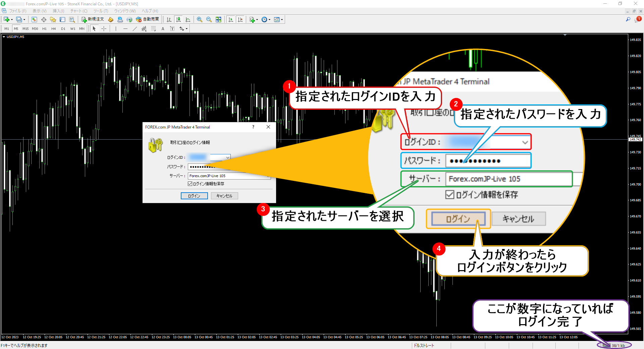Open the ヘルプ (H) menu
The image size is (644, 349).
coord(150,11)
